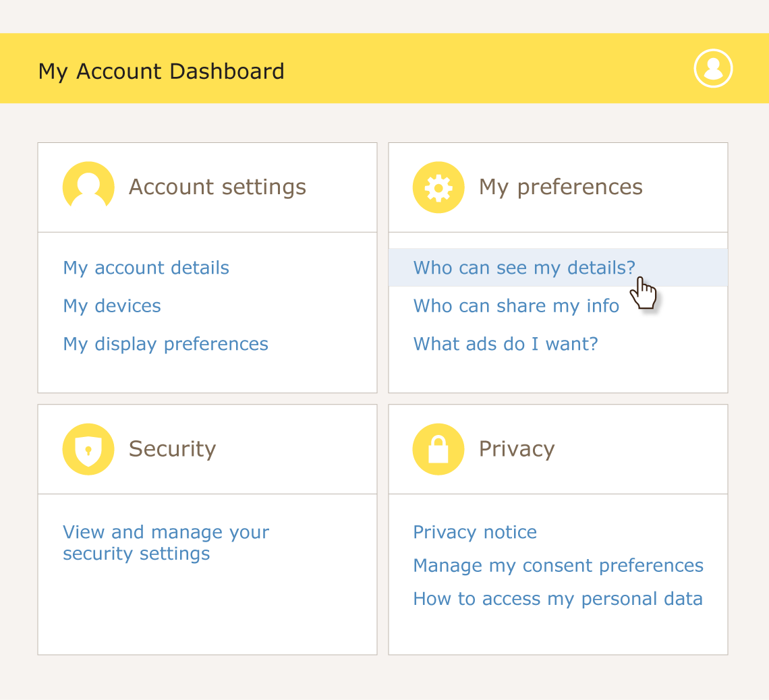Click the My preferences gear icon
Viewport: 769px width, 700px height.
point(438,187)
